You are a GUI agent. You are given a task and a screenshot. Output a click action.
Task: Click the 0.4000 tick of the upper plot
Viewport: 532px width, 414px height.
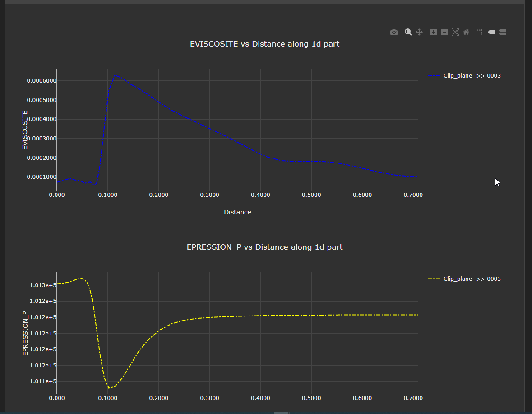[260, 195]
